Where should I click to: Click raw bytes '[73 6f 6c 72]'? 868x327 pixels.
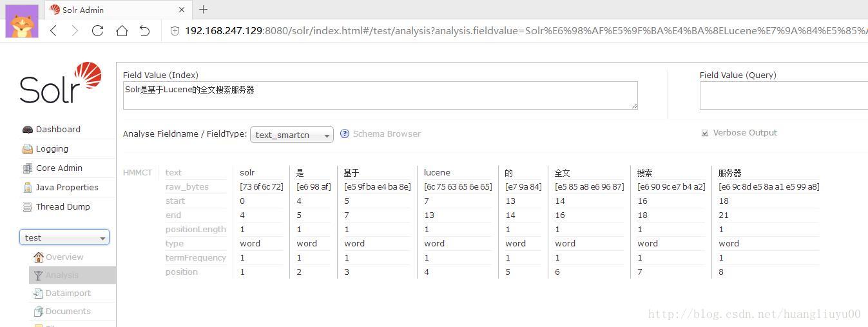click(262, 186)
